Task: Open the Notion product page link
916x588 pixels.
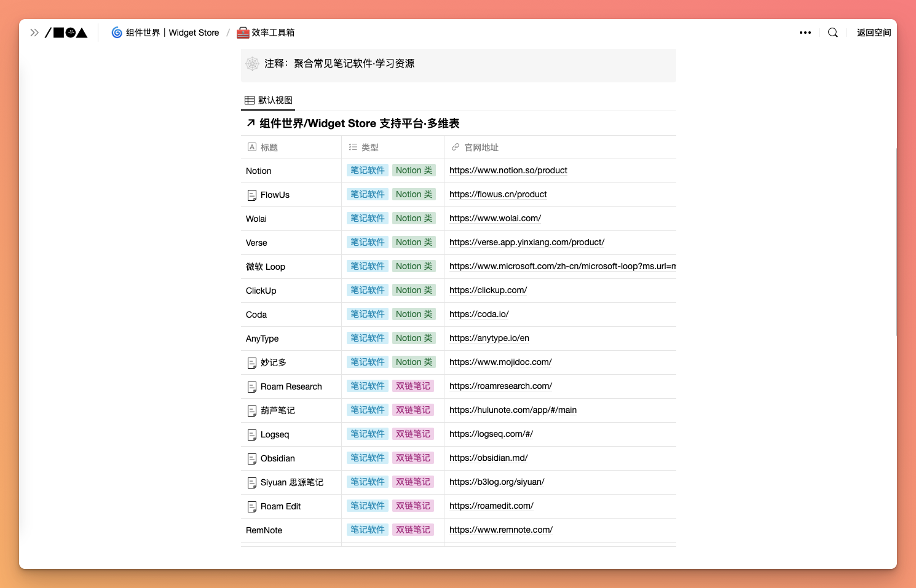Action: click(x=508, y=170)
